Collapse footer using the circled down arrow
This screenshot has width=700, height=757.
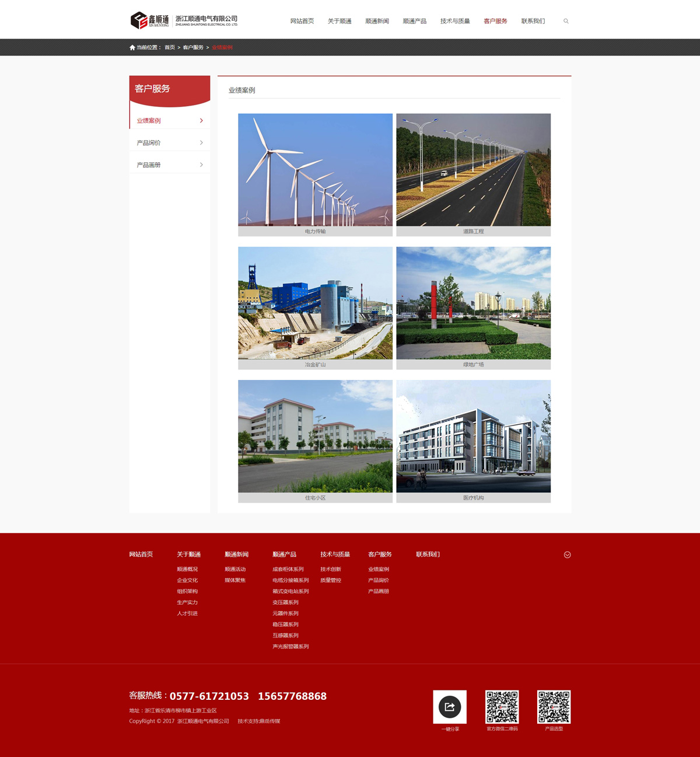pyautogui.click(x=567, y=554)
